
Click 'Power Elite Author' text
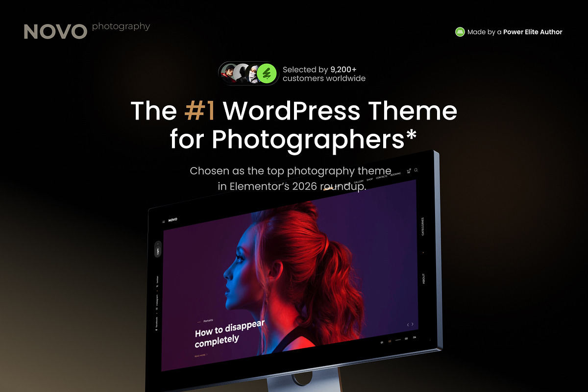click(533, 32)
